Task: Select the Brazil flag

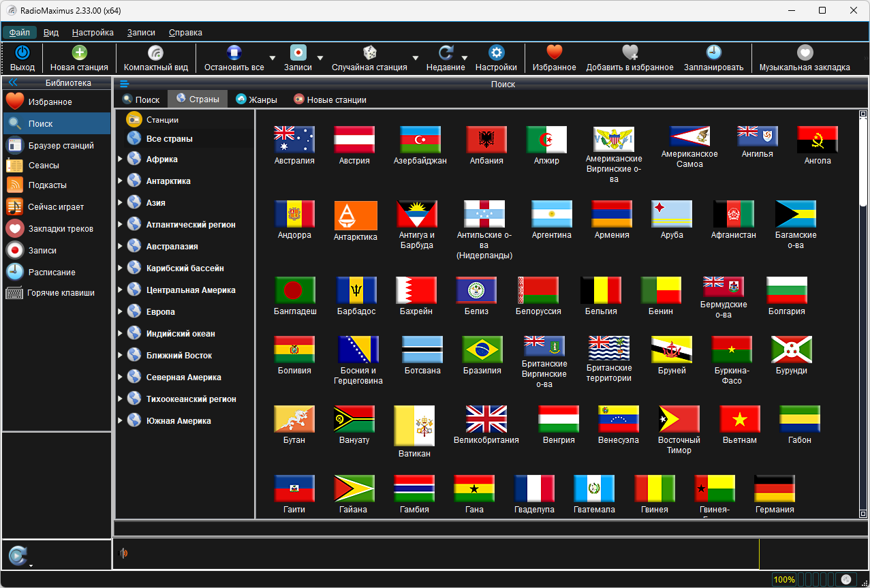Action: coord(482,350)
